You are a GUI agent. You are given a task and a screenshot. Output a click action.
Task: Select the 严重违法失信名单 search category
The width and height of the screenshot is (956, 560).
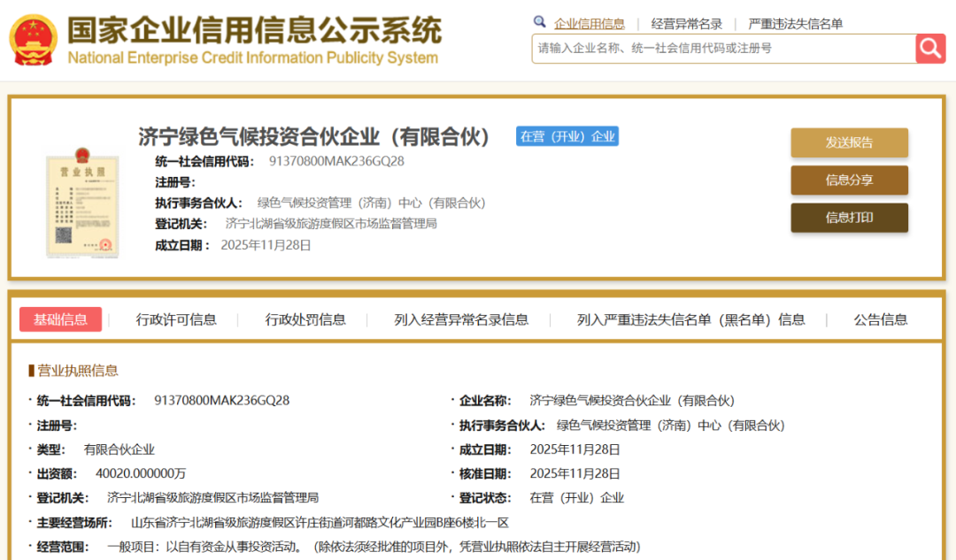click(796, 24)
